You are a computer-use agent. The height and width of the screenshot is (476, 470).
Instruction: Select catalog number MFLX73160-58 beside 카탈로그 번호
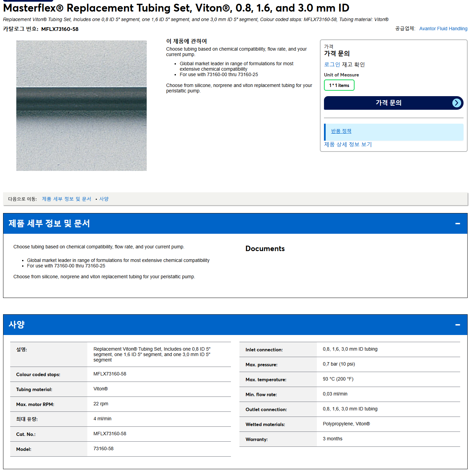[60, 29]
